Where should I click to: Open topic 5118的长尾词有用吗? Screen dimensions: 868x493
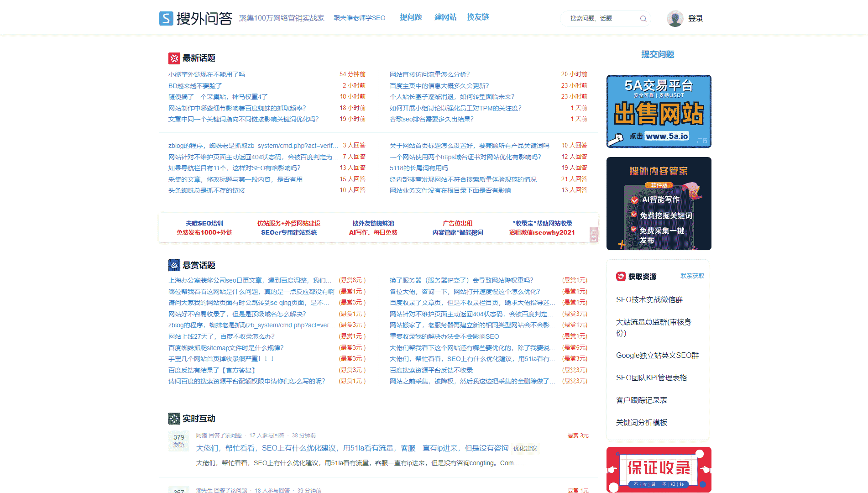[x=419, y=168]
